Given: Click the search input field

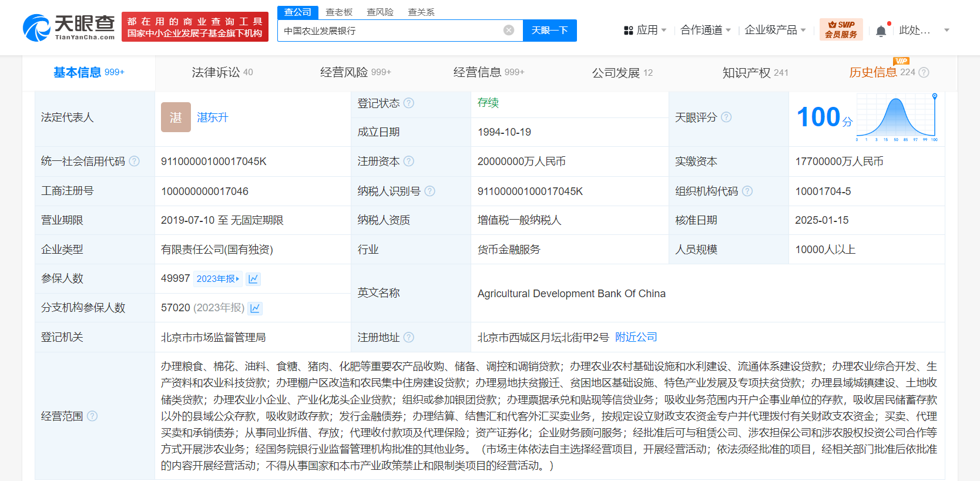Looking at the screenshot, I should point(391,31).
